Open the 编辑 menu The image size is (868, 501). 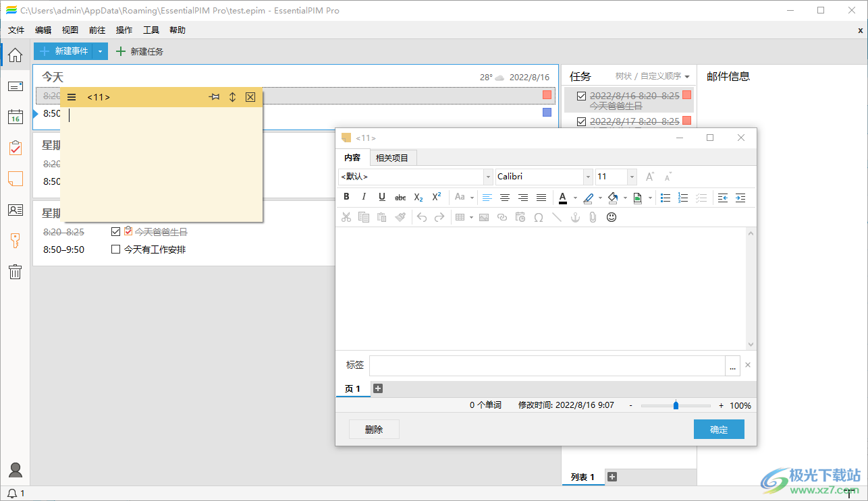click(43, 30)
